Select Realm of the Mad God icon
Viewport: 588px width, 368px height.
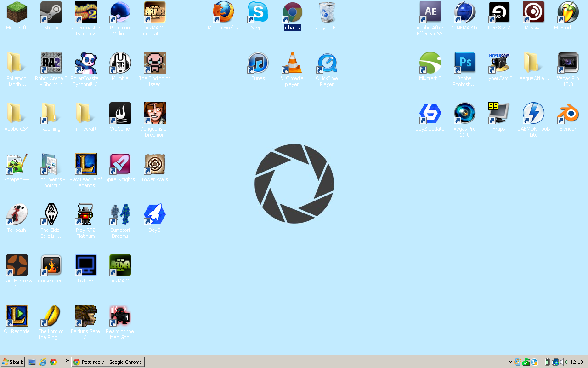(x=120, y=316)
